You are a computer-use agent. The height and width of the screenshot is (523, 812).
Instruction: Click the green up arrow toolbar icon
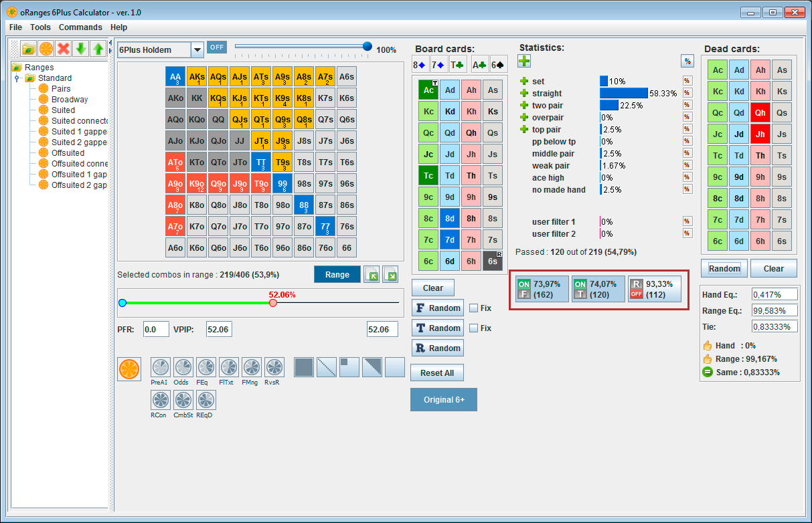click(x=98, y=48)
